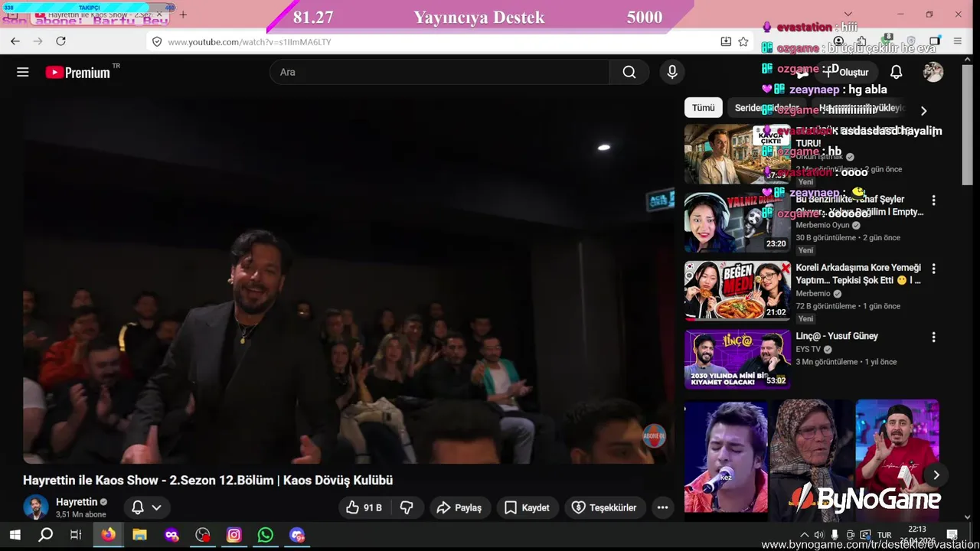Reload the current page
Image resolution: width=980 pixels, height=551 pixels.
tap(60, 41)
